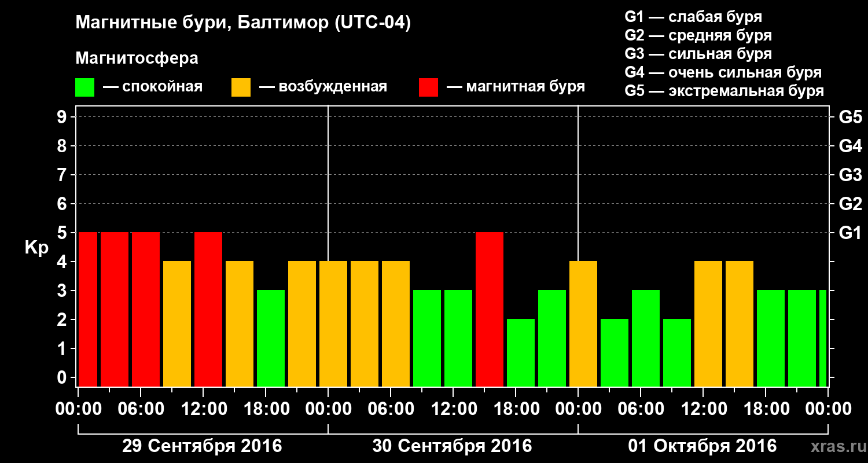Click the '18:00' time label under 30 September

tap(516, 409)
